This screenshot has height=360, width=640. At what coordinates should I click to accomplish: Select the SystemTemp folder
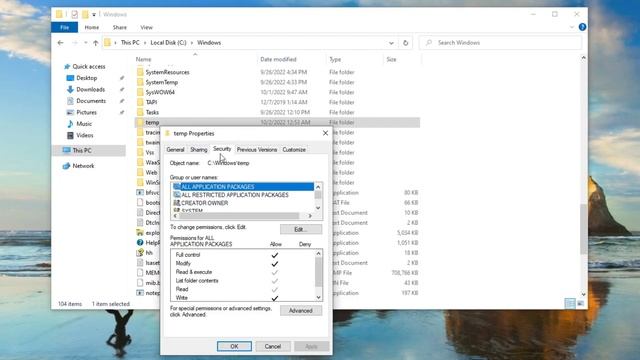162,82
